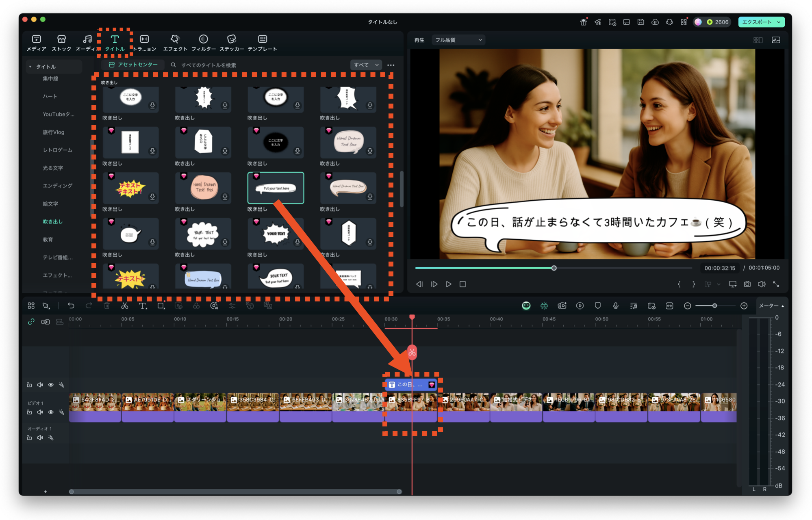Toggle timeline link icon
This screenshot has height=520, width=812.
coord(31,322)
